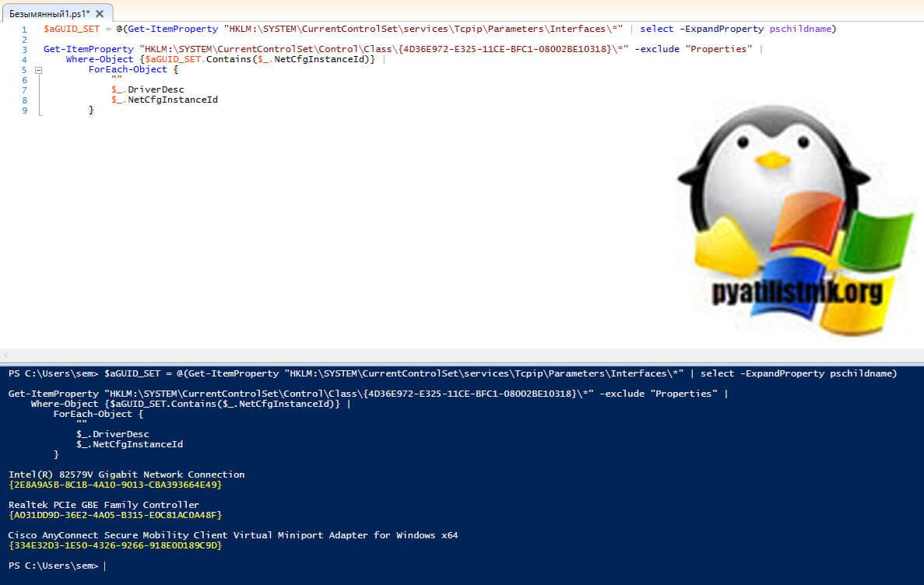Click $_.NetCfgInstanceId on editor line 8

(164, 100)
